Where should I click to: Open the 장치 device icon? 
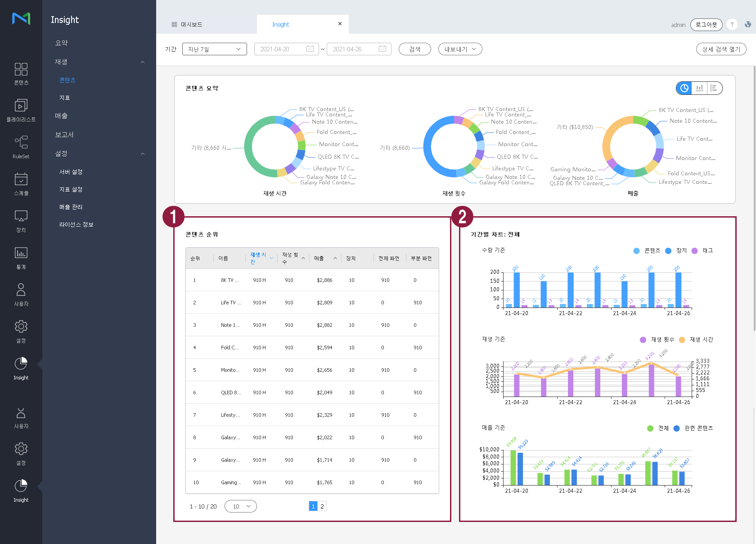(x=21, y=221)
